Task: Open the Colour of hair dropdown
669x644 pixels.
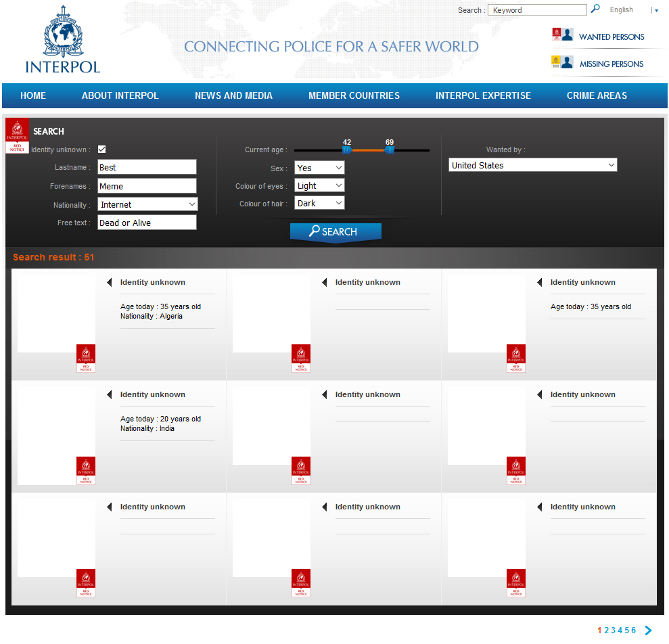Action: tap(319, 203)
